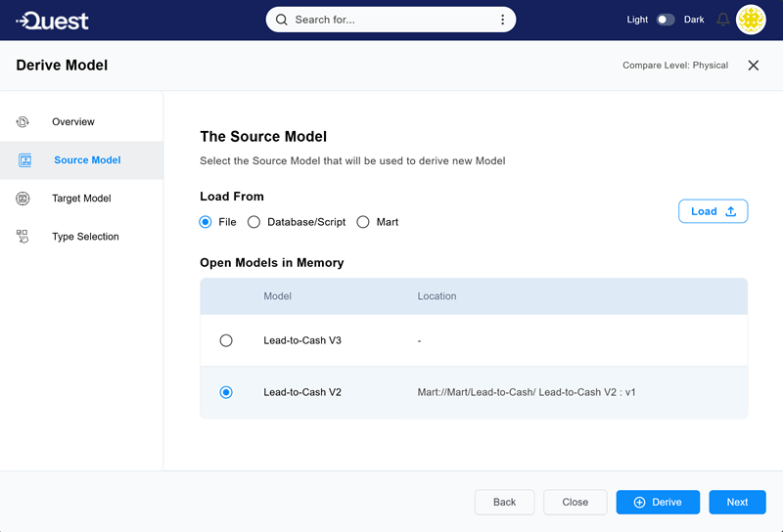Click the Target Model step icon

[x=23, y=199]
